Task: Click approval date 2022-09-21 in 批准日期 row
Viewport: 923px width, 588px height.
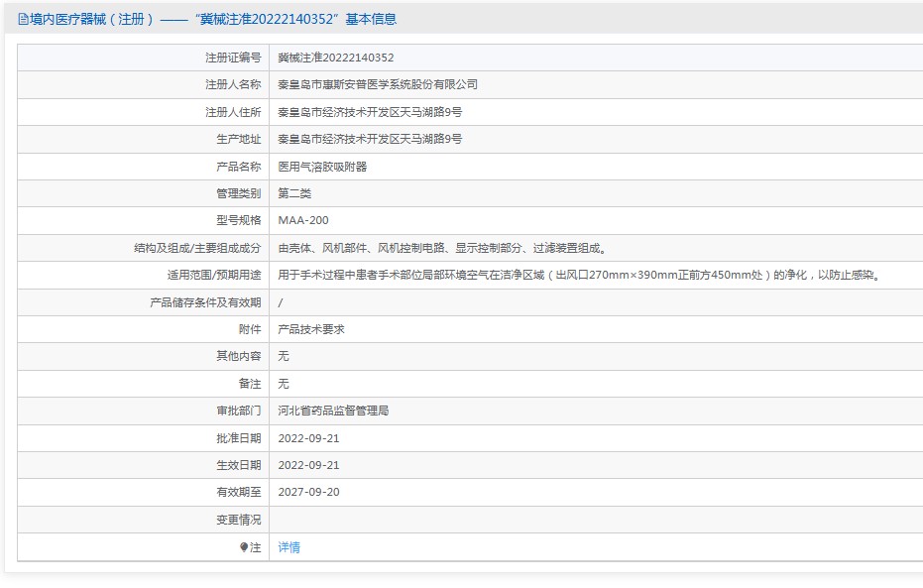Action: click(x=308, y=438)
